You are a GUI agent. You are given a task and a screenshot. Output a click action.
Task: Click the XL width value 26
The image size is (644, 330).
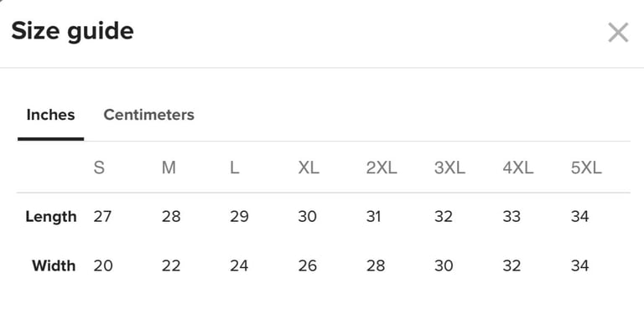[307, 266]
